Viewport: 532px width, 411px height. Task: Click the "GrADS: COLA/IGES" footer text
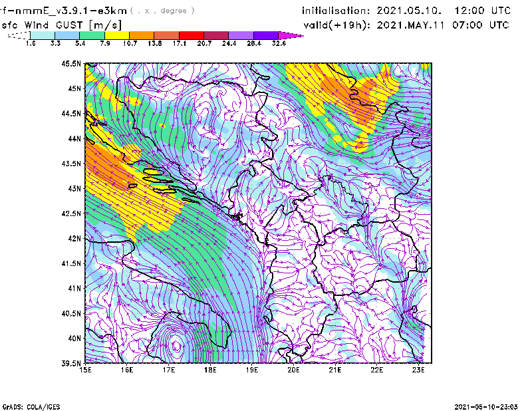pyautogui.click(x=31, y=407)
